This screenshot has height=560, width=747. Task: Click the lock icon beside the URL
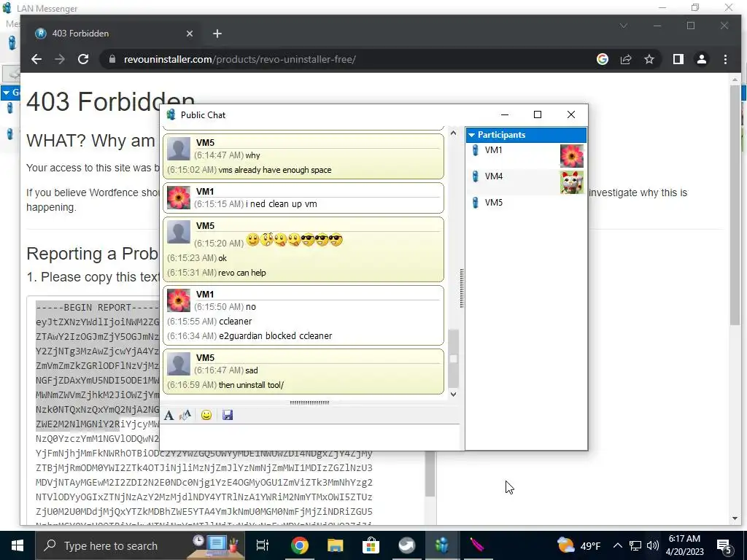pos(112,59)
